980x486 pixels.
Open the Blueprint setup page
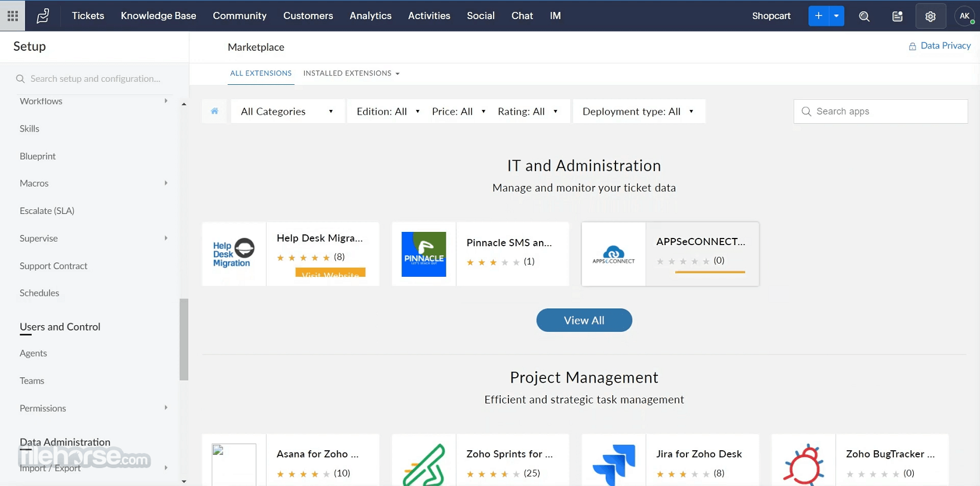(x=38, y=156)
